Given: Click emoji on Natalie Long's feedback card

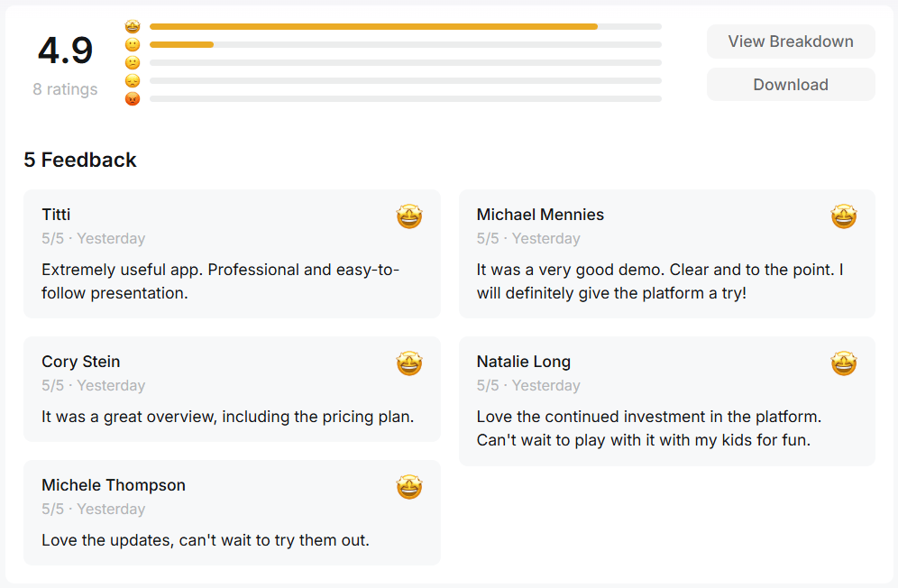Looking at the screenshot, I should 844,363.
